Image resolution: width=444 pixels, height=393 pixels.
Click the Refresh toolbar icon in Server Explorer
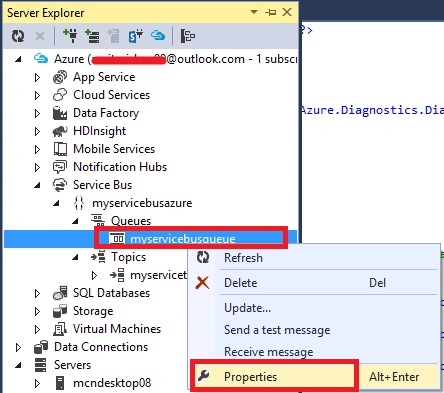18,36
